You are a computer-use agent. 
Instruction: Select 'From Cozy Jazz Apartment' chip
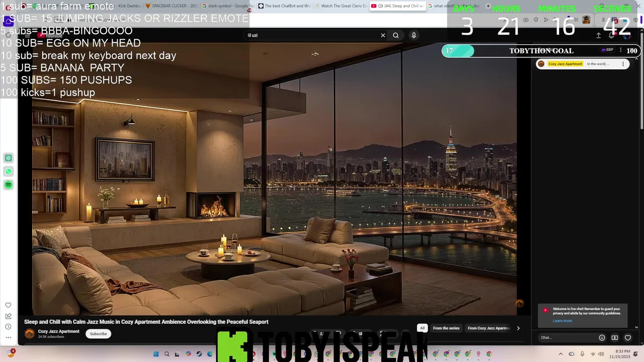tap(489, 328)
